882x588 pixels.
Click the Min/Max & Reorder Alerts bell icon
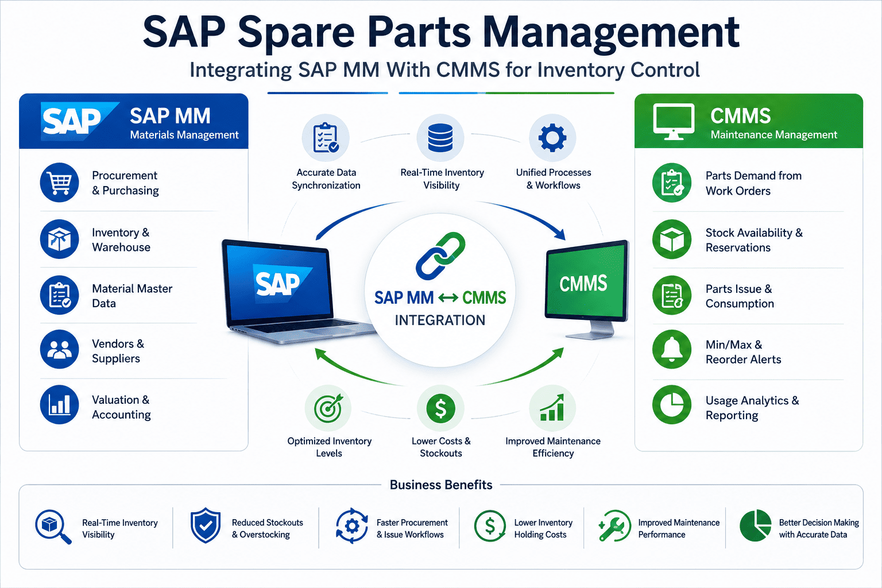672,349
